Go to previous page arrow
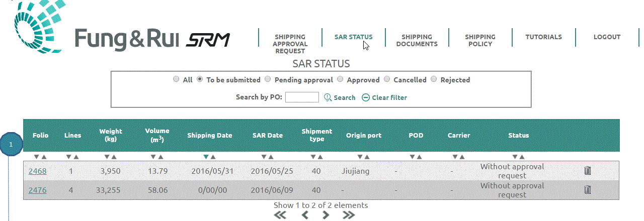644x221 pixels. coord(305,215)
